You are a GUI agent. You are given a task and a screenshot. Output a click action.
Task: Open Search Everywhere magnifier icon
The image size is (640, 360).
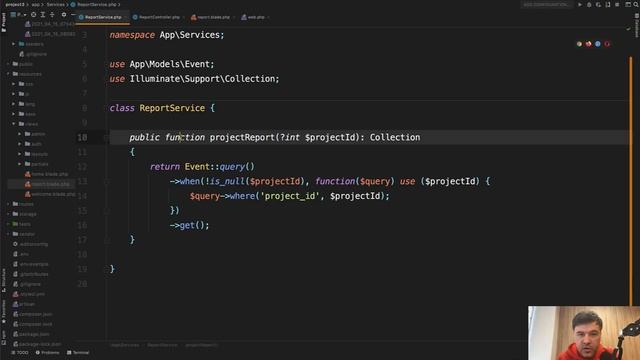click(636, 4)
